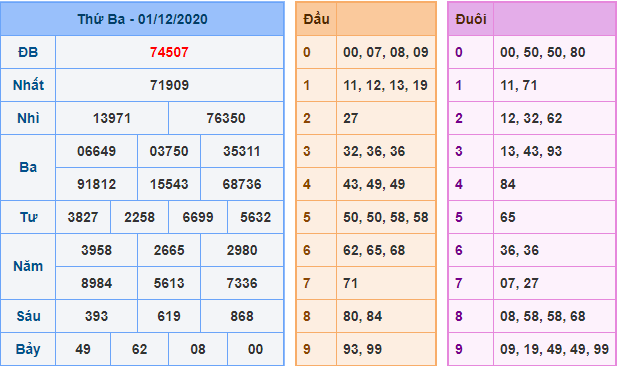
Task: Select the Bảy prize number 62
Action: [139, 349]
